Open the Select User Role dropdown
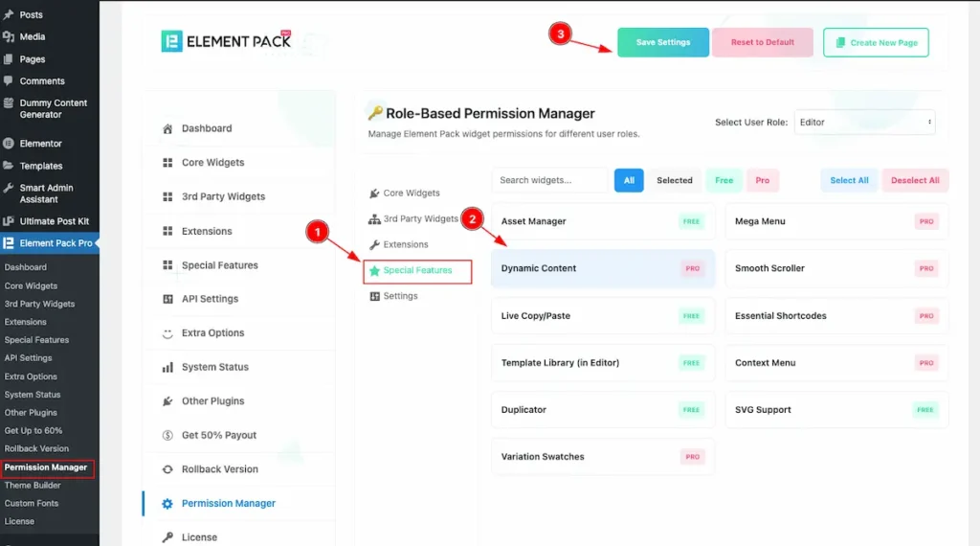This screenshot has height=546, width=980. (864, 123)
